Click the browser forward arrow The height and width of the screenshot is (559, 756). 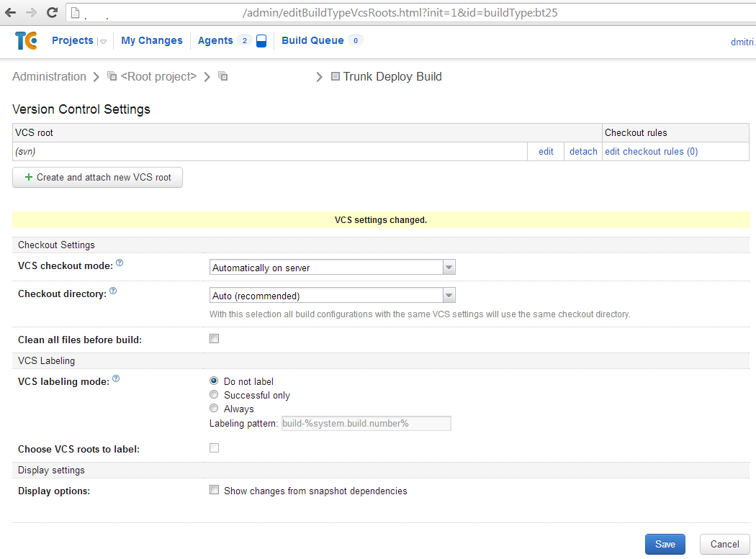tap(31, 12)
